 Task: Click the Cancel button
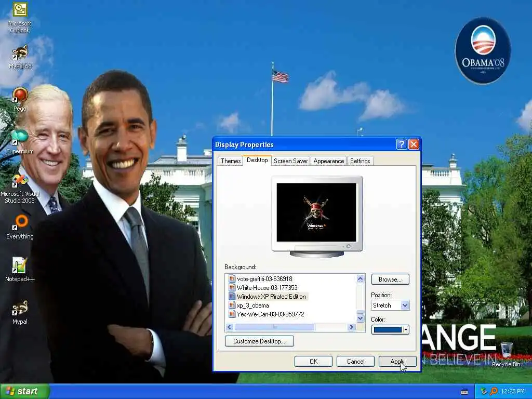click(355, 362)
